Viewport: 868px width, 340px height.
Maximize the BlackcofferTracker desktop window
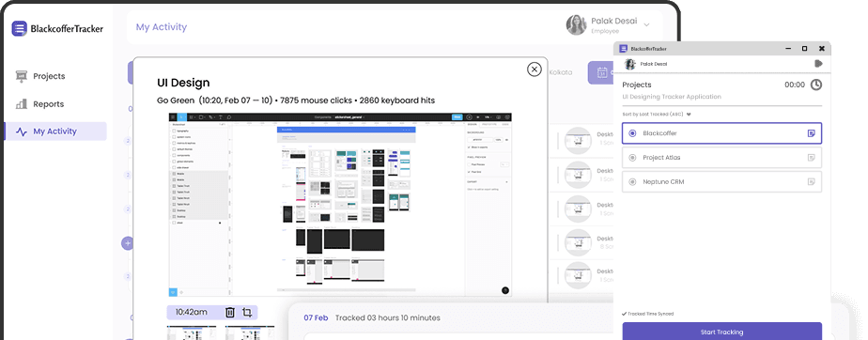tap(805, 49)
